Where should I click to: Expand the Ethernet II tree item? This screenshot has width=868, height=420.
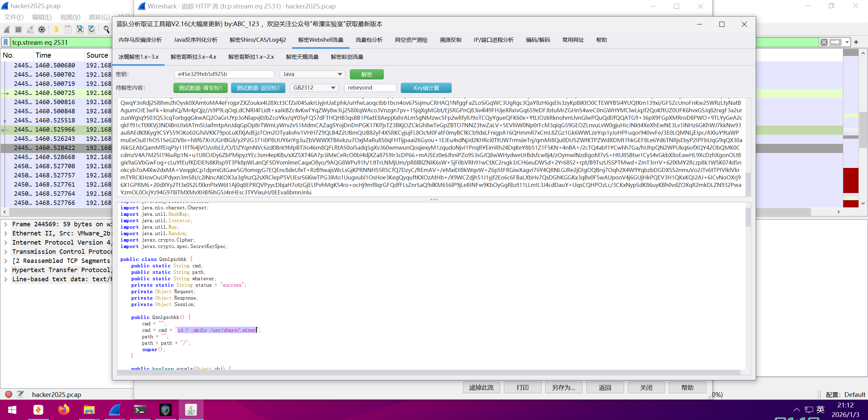click(6, 233)
